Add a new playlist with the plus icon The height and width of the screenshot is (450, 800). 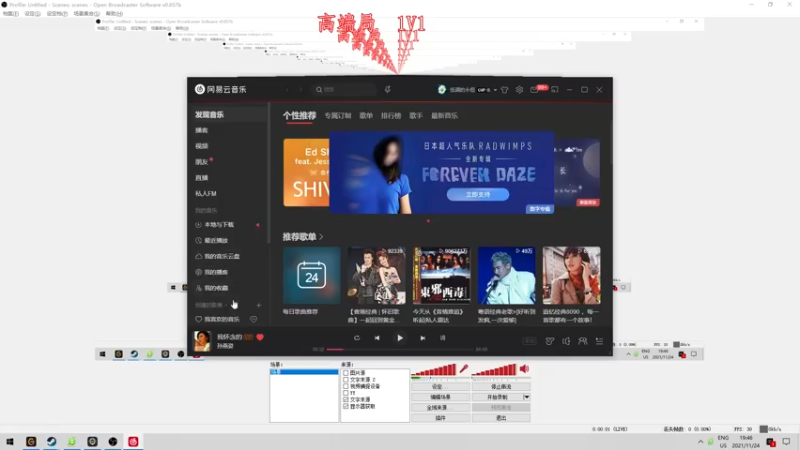click(x=259, y=305)
